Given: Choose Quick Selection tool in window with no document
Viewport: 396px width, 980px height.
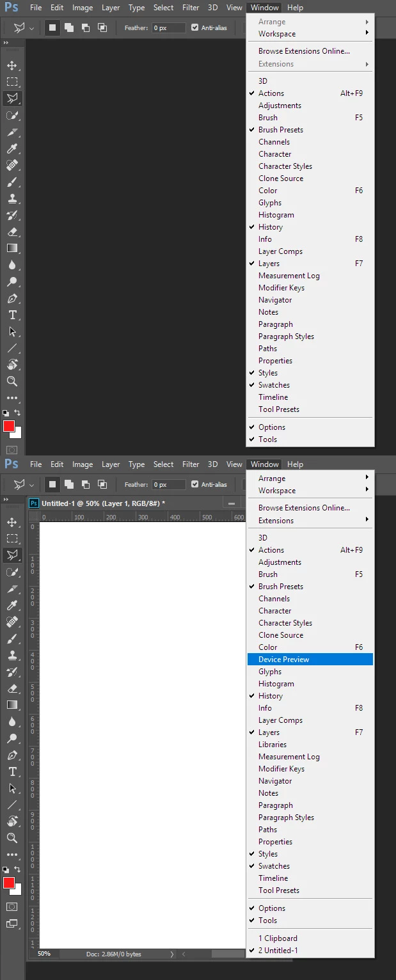Looking at the screenshot, I should click(12, 116).
